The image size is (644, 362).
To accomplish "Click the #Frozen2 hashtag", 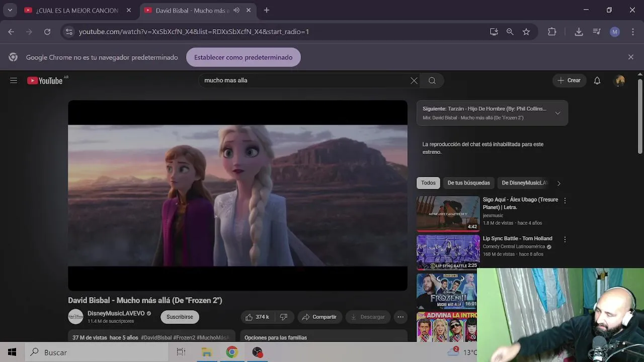I will tap(184, 338).
